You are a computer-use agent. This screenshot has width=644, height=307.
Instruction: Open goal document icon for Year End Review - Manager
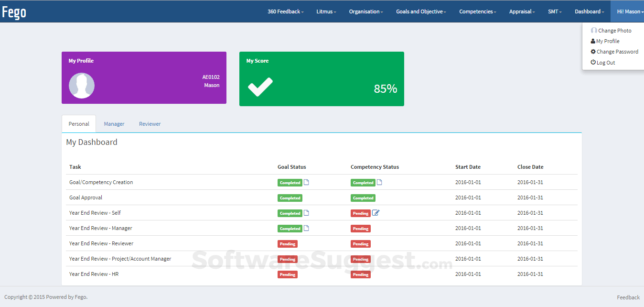pyautogui.click(x=307, y=228)
